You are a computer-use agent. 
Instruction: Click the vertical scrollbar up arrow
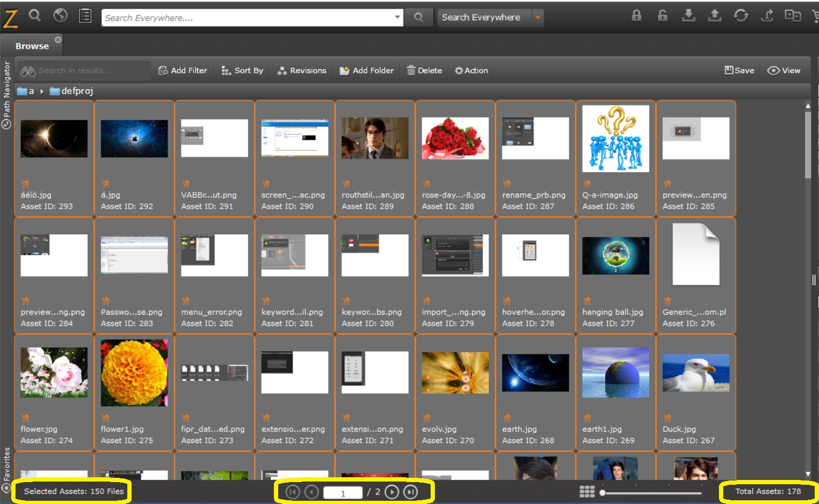pyautogui.click(x=808, y=106)
